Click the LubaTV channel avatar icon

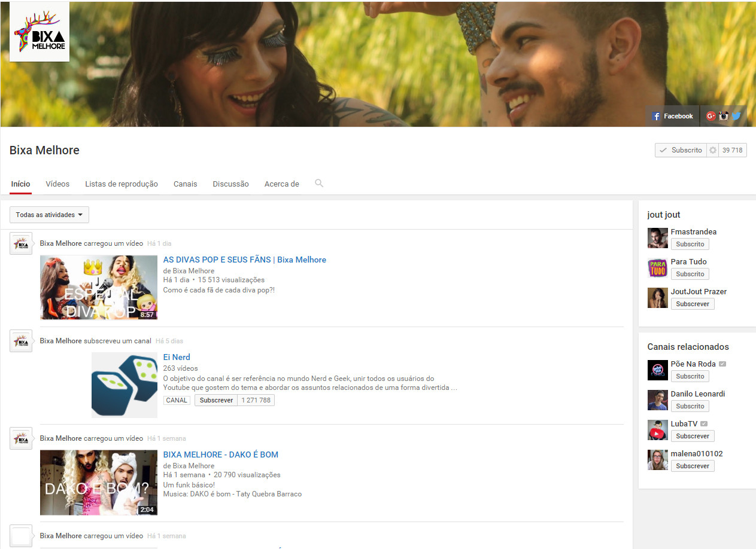[x=657, y=430]
